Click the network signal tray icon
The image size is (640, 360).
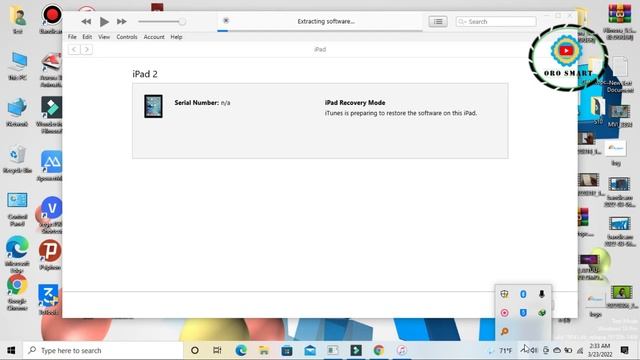[x=580, y=351]
